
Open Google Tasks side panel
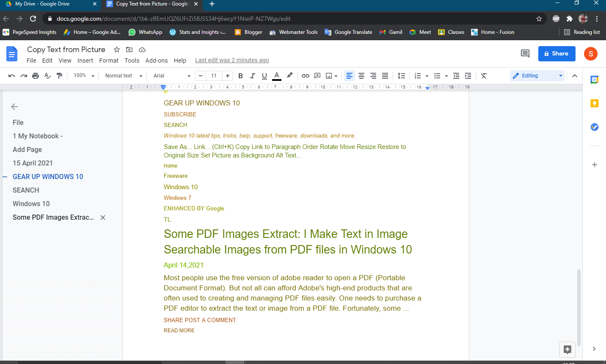click(594, 127)
